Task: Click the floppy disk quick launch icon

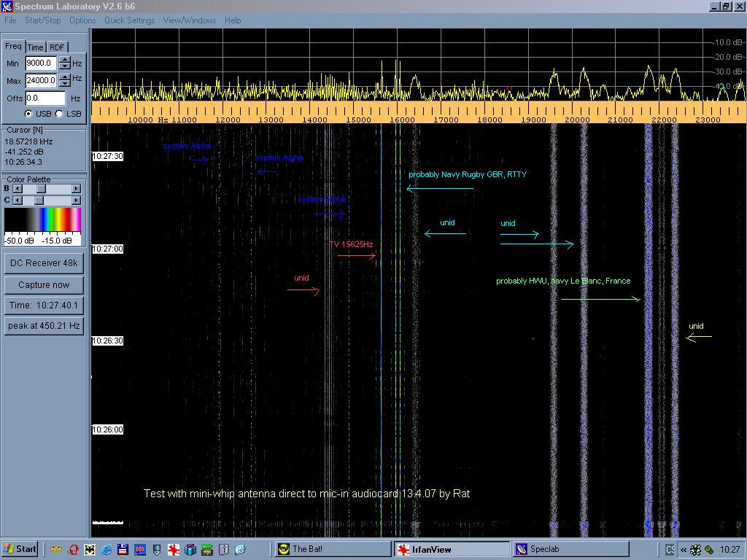Action: (x=123, y=550)
